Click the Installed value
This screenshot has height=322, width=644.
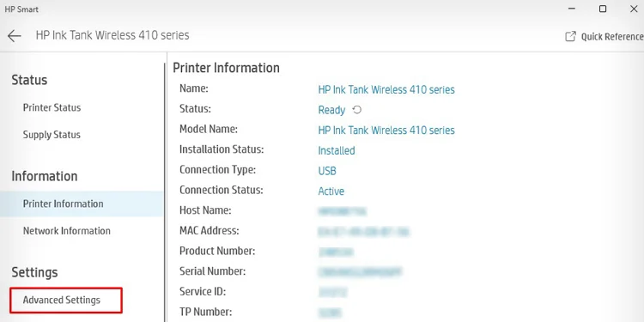pos(337,151)
